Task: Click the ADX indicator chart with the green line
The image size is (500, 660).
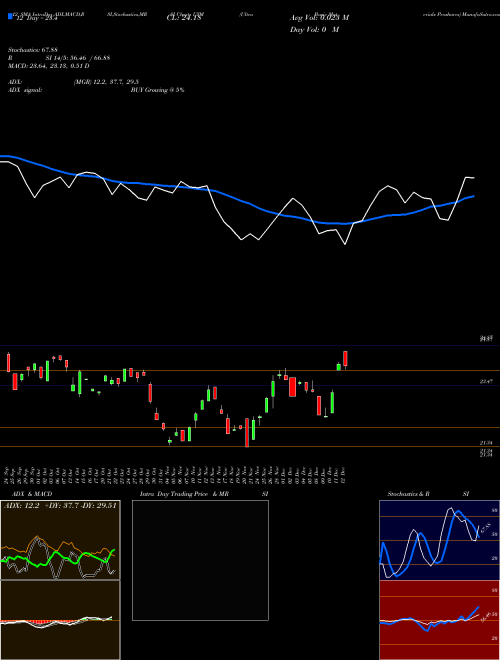Action: coord(60,540)
